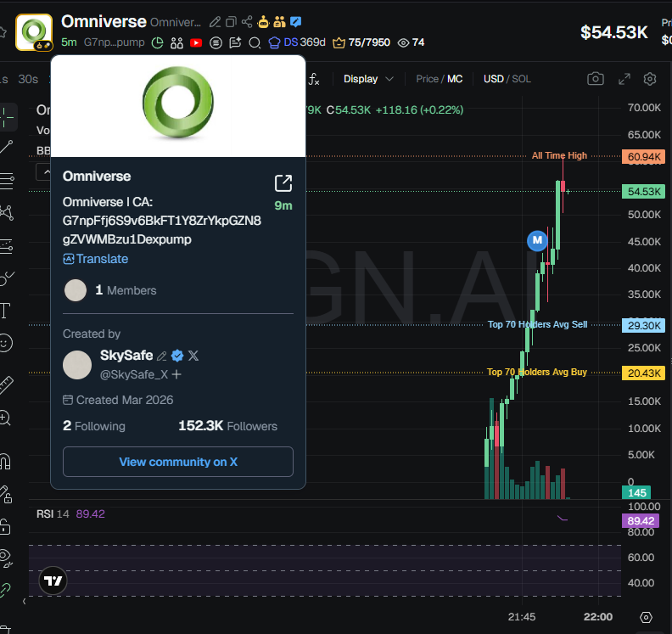The width and height of the screenshot is (672, 634).
Task: Toggle the green drawing sync link
Action: point(5,590)
